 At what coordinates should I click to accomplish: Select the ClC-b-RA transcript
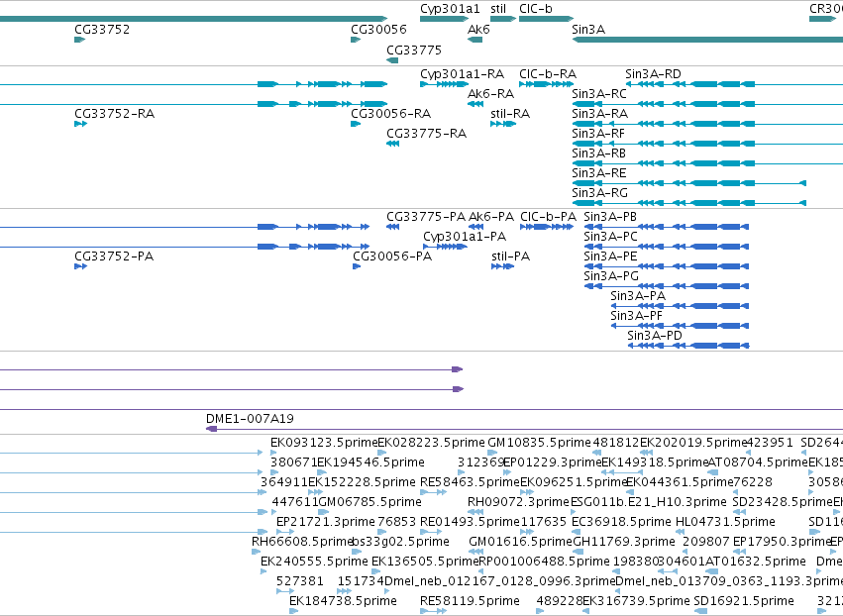point(547,73)
